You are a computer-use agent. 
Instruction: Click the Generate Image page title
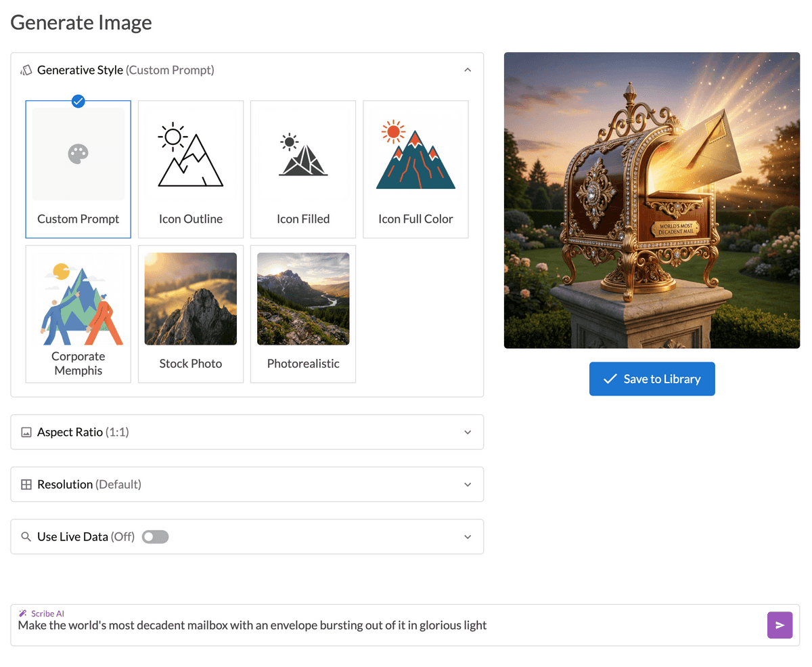[81, 22]
